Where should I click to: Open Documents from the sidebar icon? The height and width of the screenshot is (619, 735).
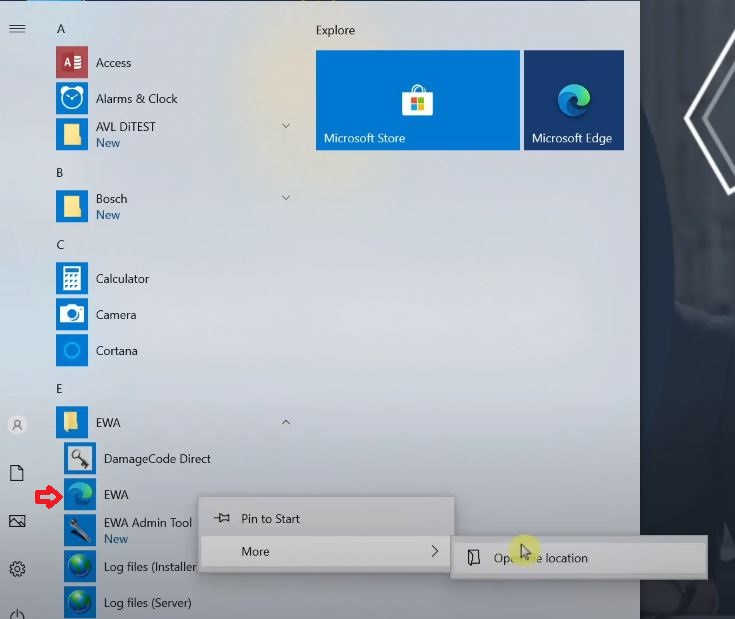coord(17,473)
